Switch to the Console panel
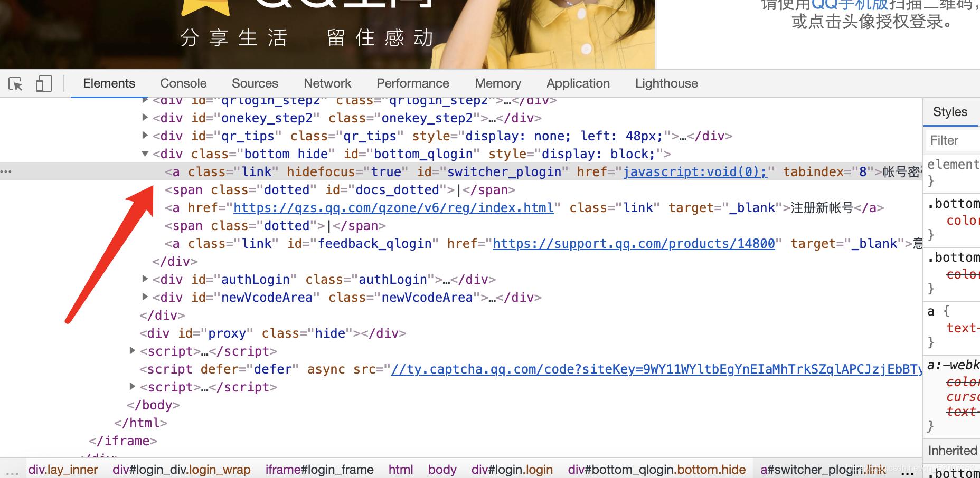Viewport: 980px width, 478px height. click(x=183, y=83)
